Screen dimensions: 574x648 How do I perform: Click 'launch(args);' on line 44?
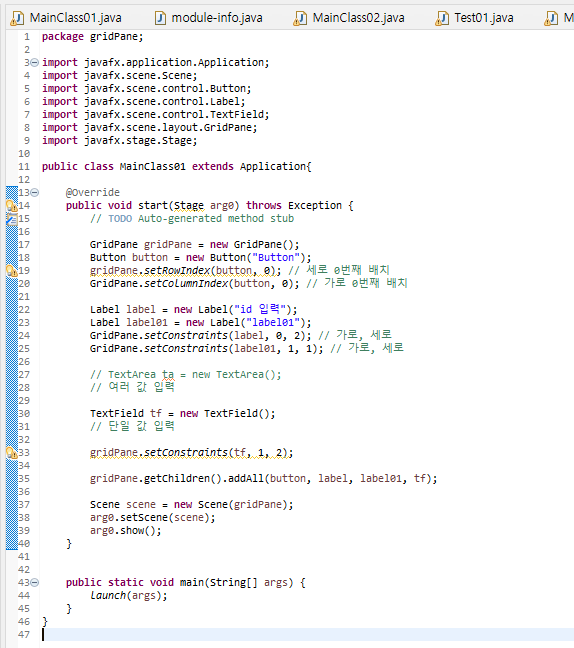tap(129, 596)
